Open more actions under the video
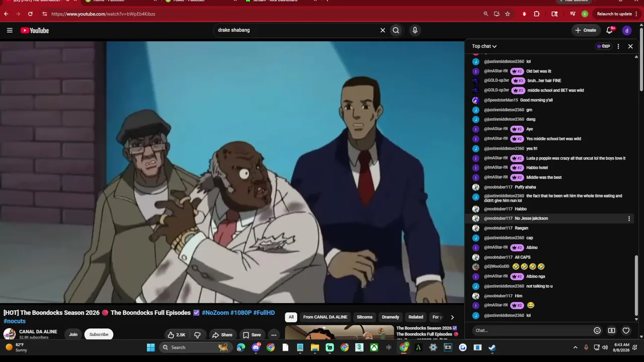 point(274,335)
